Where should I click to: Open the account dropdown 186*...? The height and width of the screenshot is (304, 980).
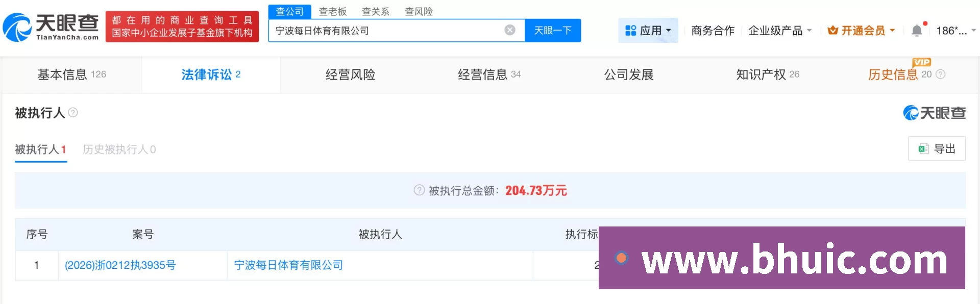point(955,31)
